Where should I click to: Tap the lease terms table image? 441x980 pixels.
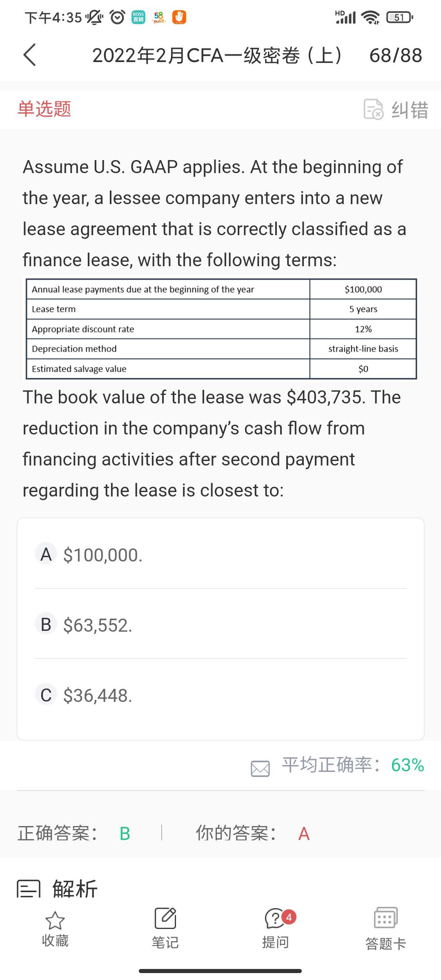(221, 329)
